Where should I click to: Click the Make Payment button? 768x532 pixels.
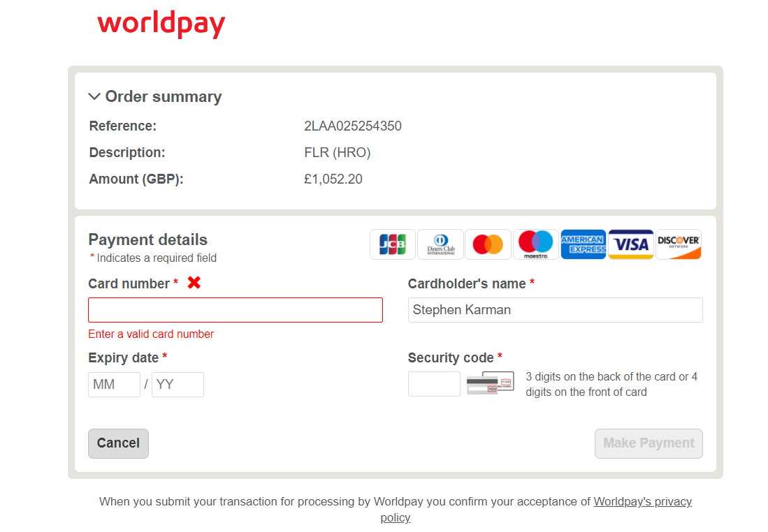click(x=649, y=444)
